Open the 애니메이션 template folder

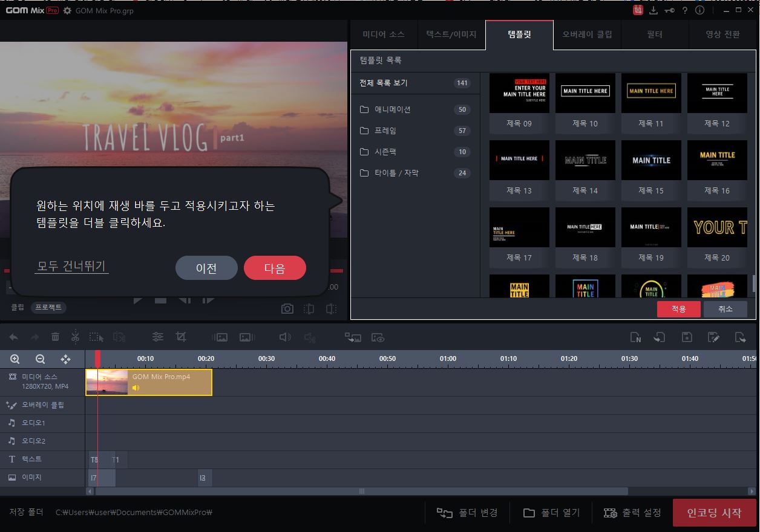[415, 109]
